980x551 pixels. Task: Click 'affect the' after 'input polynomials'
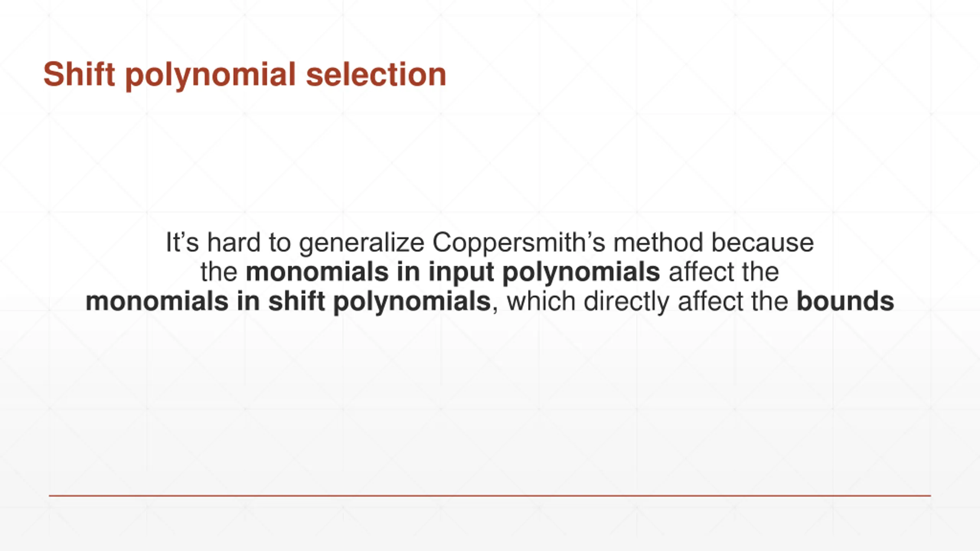click(724, 272)
